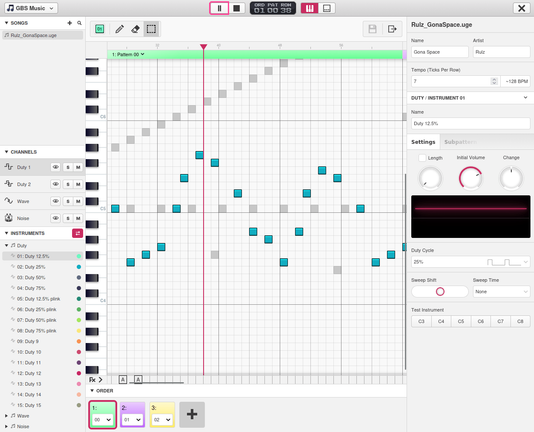Viewport: 534px width, 432px height.
Task: Collapse the Channels section
Action: [x=6, y=152]
